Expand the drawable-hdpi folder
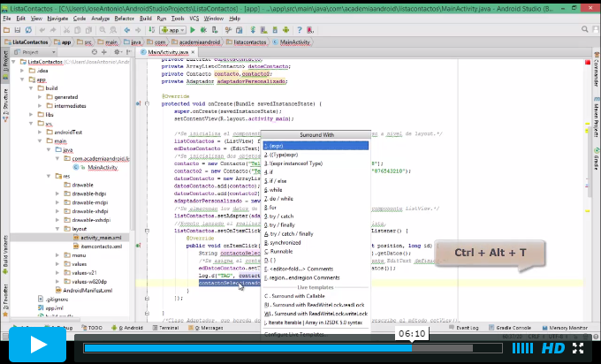The height and width of the screenshot is (364, 601). (x=57, y=193)
